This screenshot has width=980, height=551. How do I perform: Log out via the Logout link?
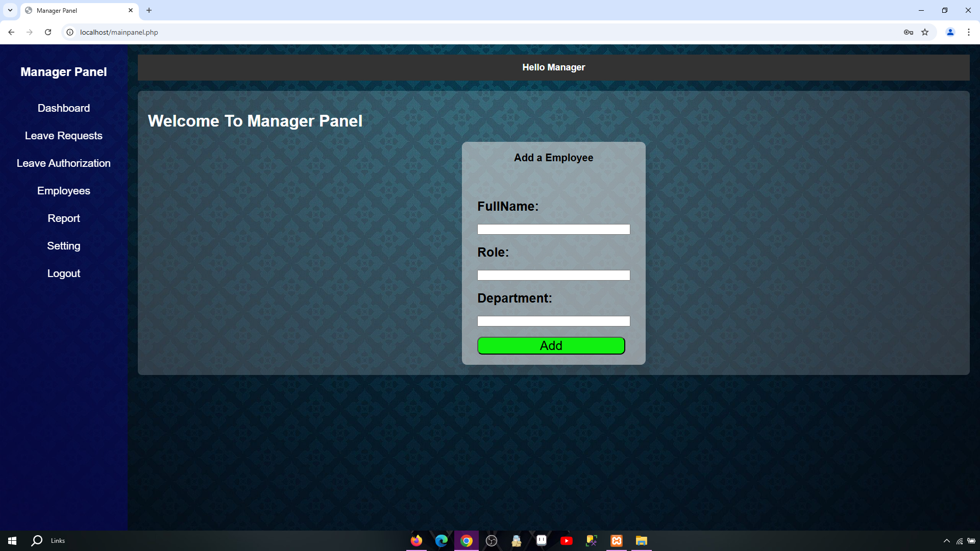click(x=63, y=273)
